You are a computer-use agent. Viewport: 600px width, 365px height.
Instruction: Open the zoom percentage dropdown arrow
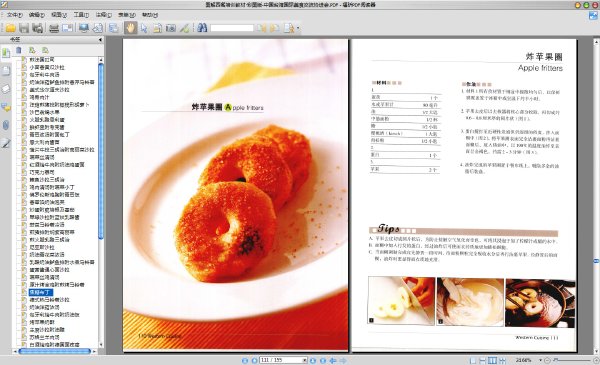540,360
